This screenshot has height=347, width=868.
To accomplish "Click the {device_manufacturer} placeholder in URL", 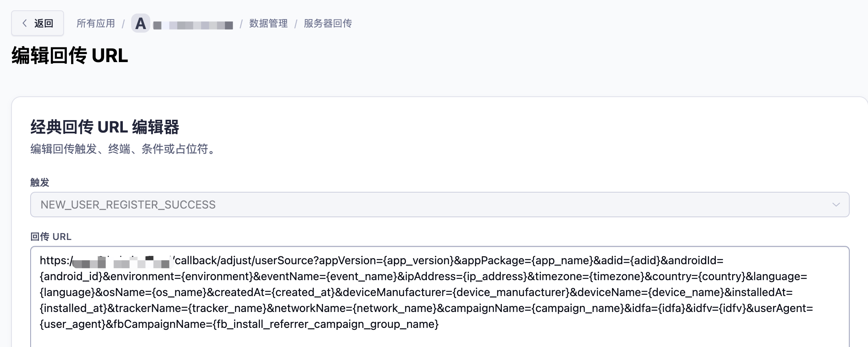I will 511,292.
